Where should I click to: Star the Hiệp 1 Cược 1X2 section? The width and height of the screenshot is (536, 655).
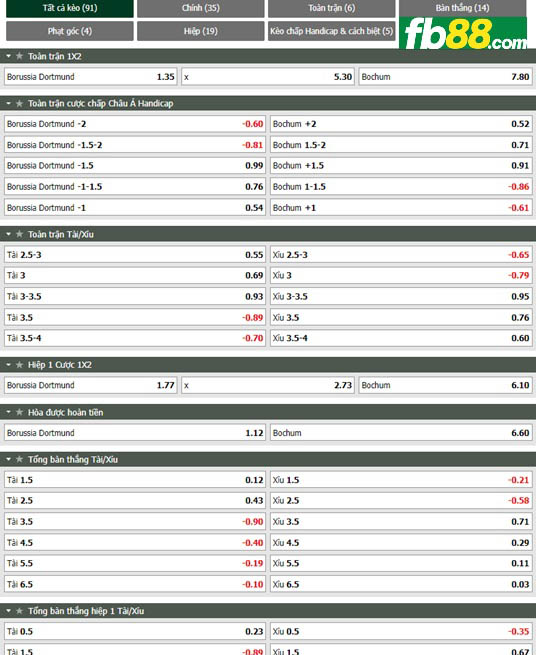click(x=19, y=365)
